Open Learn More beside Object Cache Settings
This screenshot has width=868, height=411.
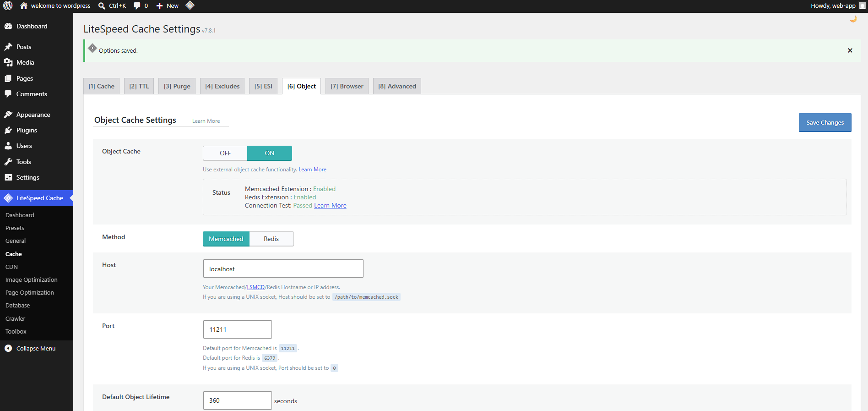[x=206, y=121]
